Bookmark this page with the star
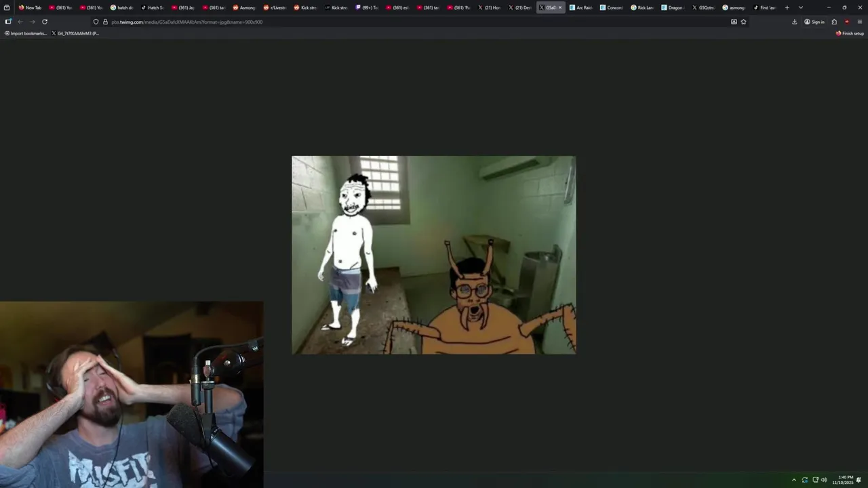Image resolution: width=868 pixels, height=488 pixels. (x=743, y=22)
